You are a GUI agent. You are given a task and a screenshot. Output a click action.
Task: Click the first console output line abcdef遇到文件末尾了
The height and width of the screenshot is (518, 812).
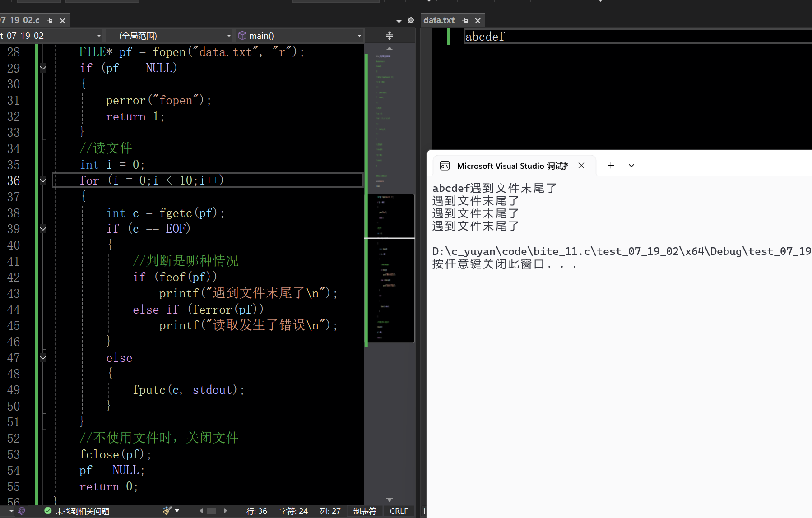point(495,188)
